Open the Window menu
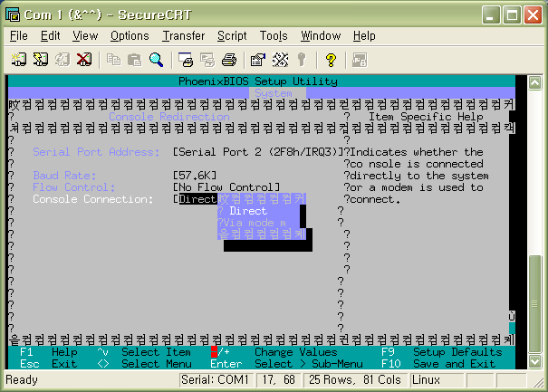 click(321, 35)
